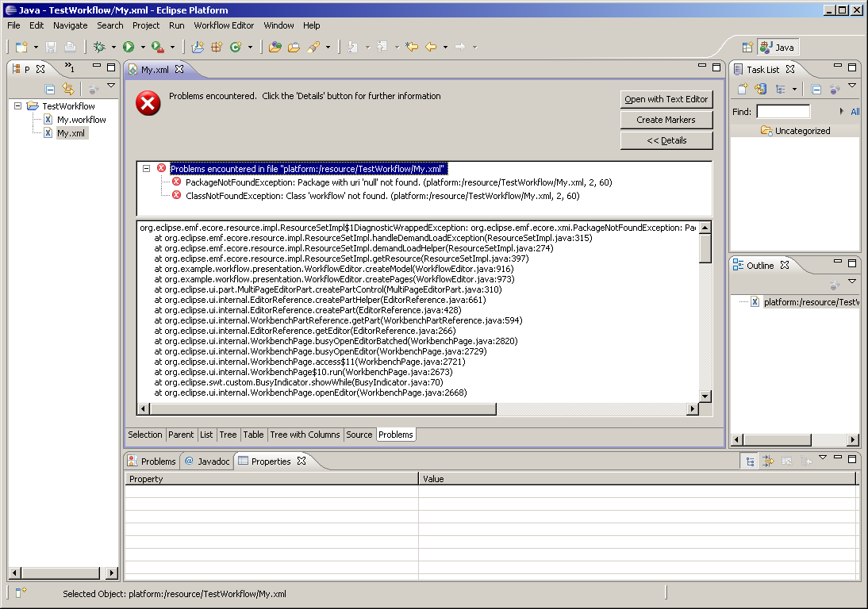The image size is (868, 609).
Task: Toggle Show Advanced Properties in Properties view
Action: coord(768,462)
